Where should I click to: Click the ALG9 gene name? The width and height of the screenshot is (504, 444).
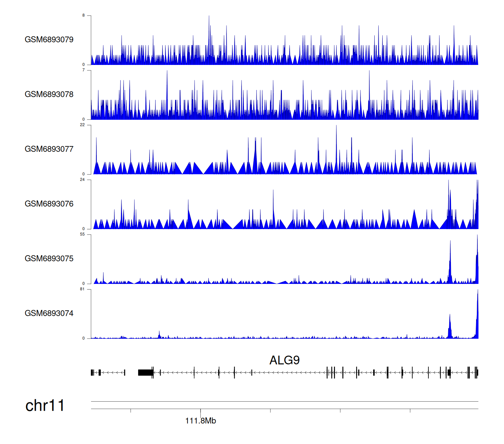click(x=284, y=360)
